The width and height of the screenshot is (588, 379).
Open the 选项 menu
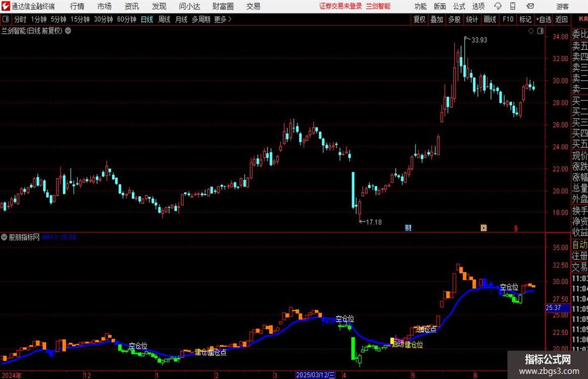pos(478,6)
